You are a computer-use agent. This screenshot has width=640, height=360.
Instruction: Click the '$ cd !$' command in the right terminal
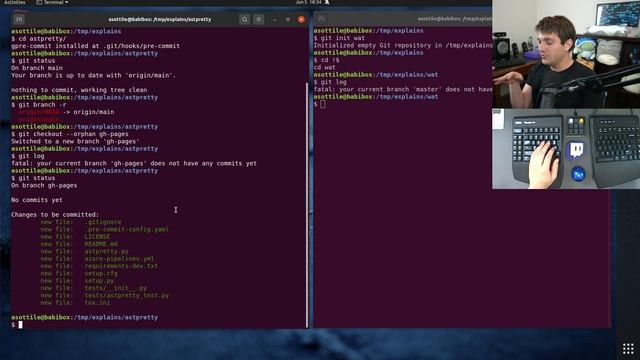[x=327, y=60]
